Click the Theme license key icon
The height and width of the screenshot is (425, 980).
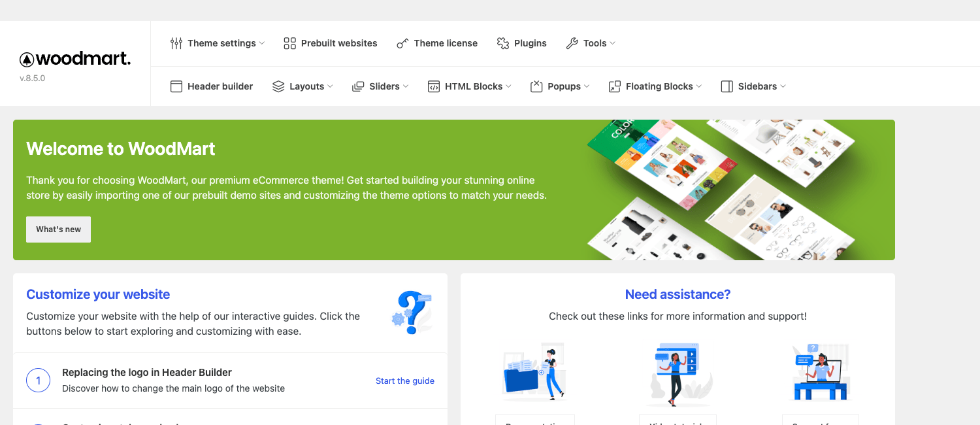402,43
